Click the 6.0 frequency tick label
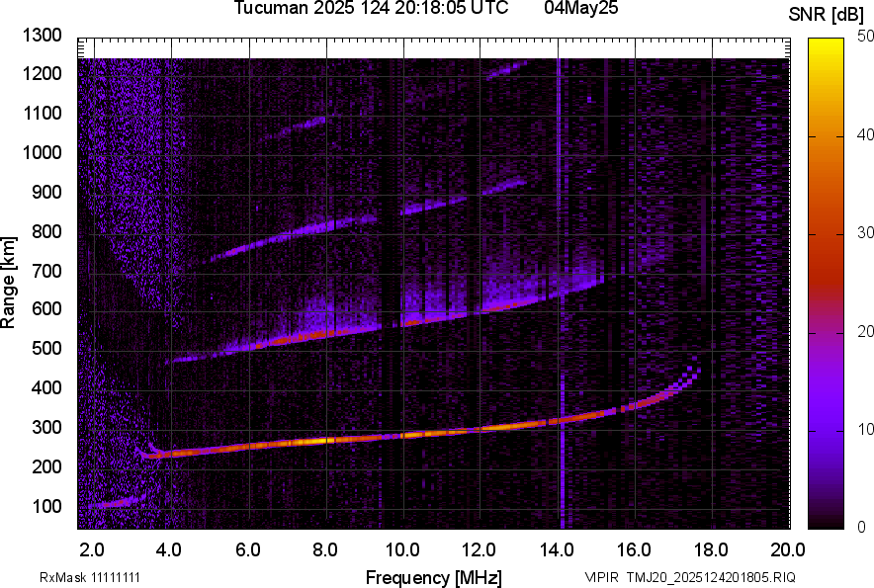 click(x=248, y=550)
